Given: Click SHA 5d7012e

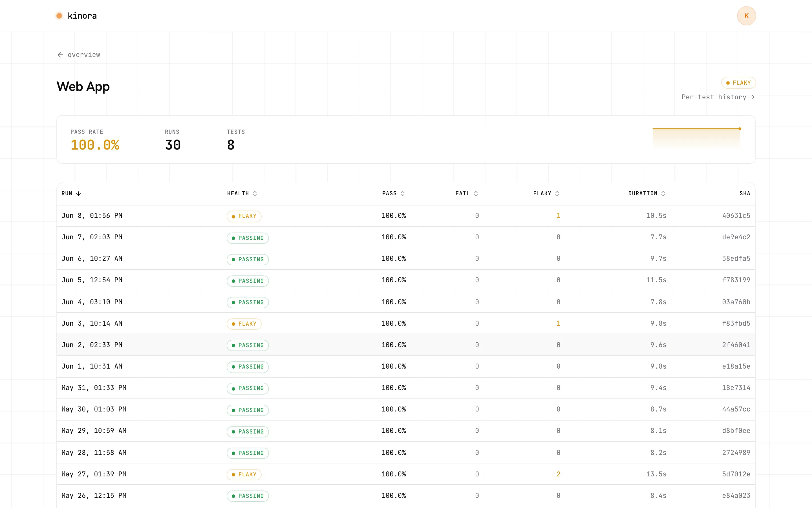Looking at the screenshot, I should tap(736, 474).
